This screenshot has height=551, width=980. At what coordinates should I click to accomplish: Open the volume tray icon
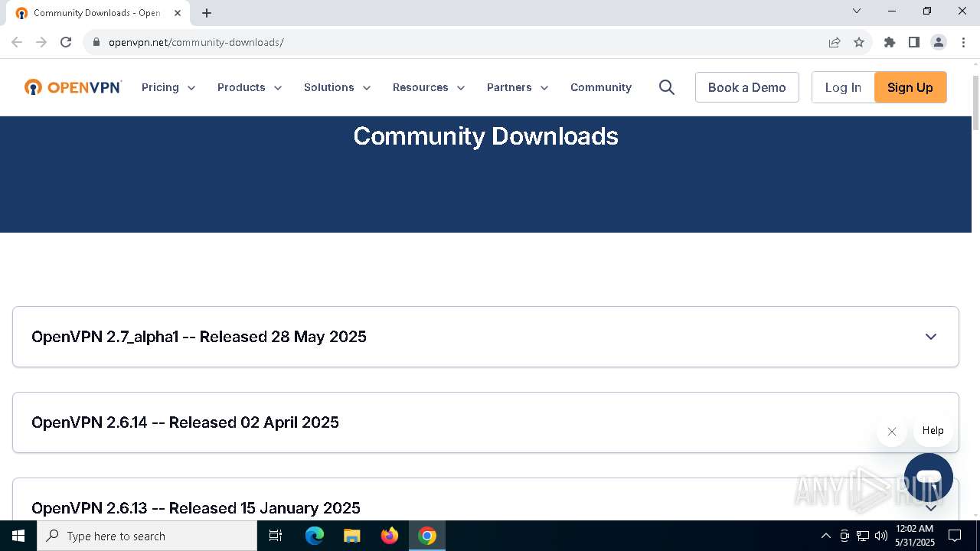click(x=881, y=536)
